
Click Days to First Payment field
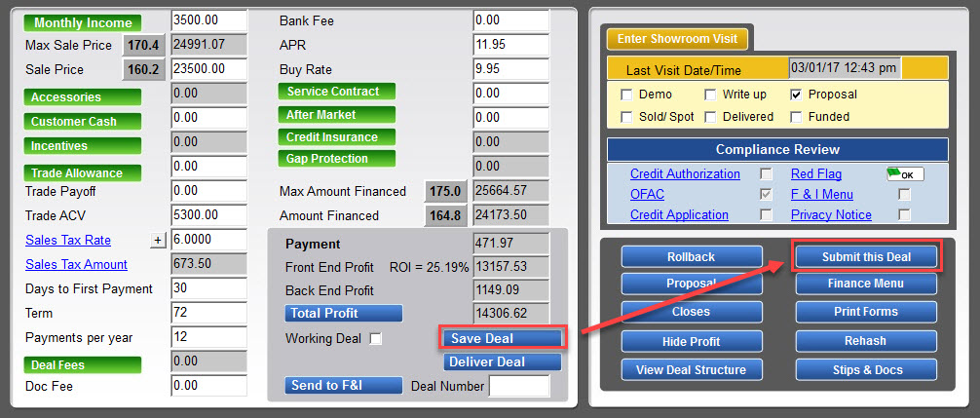209,288
